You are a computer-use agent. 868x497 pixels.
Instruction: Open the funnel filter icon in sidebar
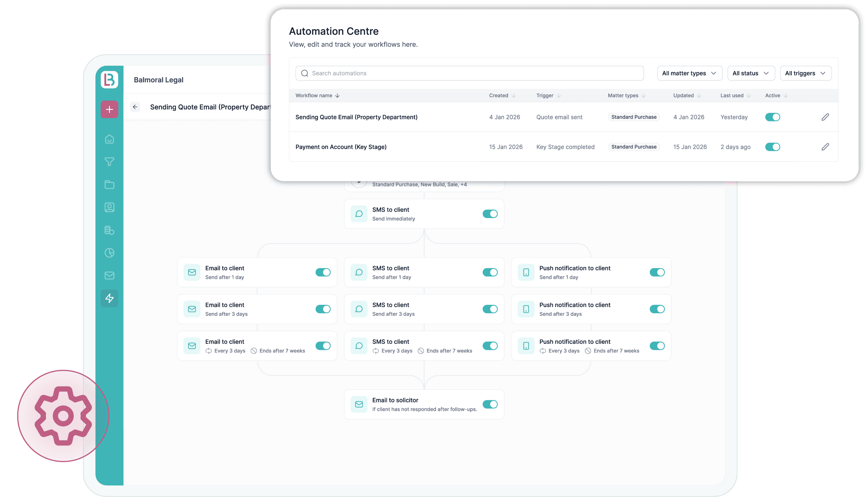coord(109,161)
